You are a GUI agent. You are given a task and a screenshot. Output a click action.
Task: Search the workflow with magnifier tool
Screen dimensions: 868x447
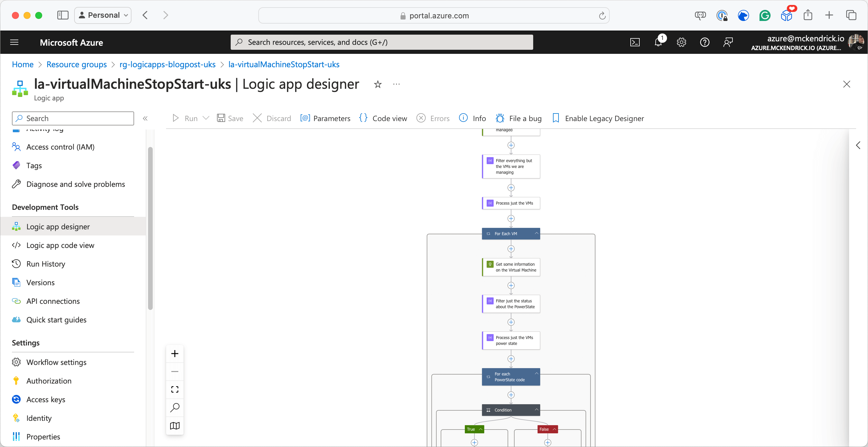[175, 407]
